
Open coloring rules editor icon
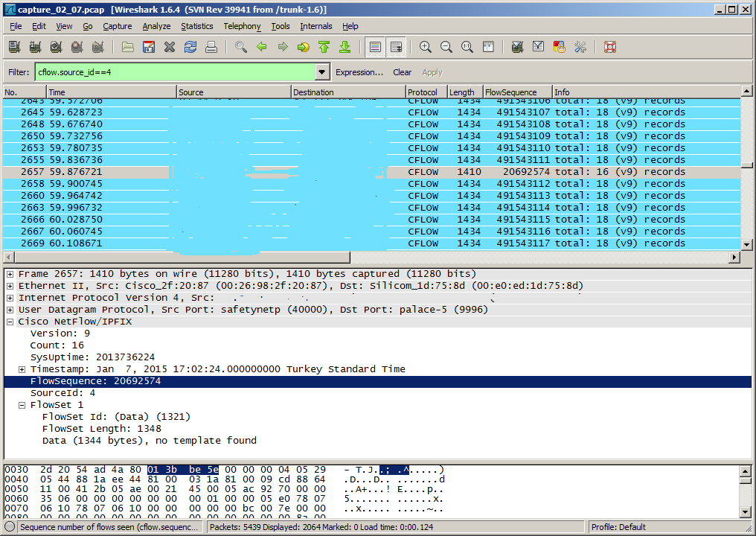tap(560, 47)
